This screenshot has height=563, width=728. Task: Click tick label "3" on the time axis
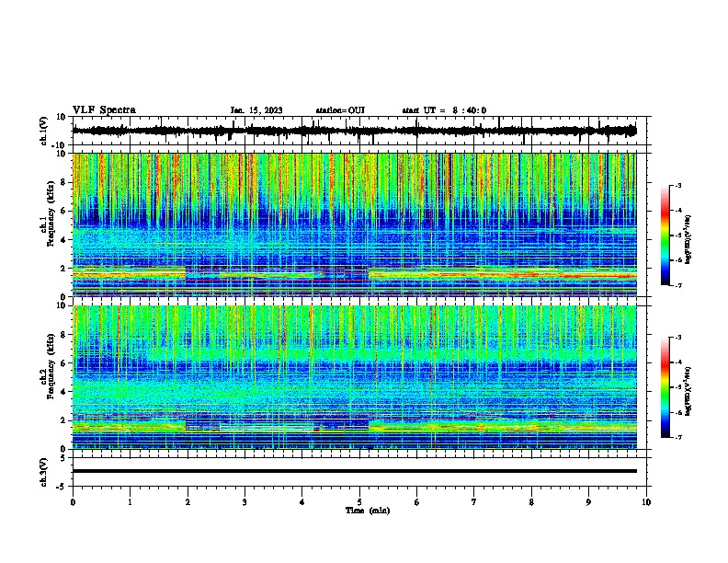click(x=245, y=502)
